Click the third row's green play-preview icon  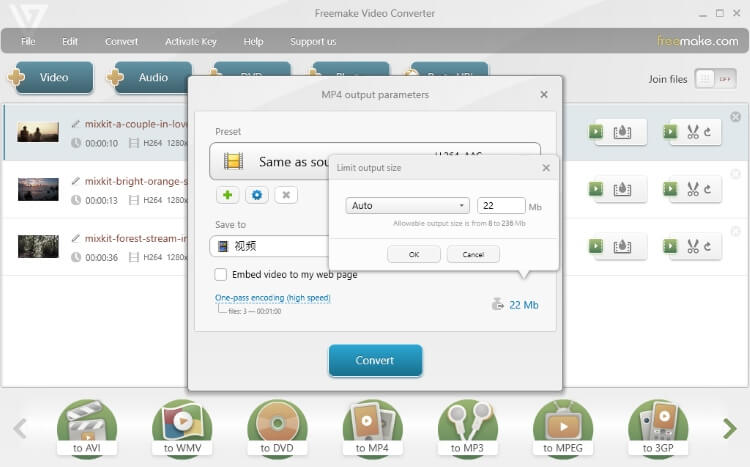pyautogui.click(x=596, y=245)
